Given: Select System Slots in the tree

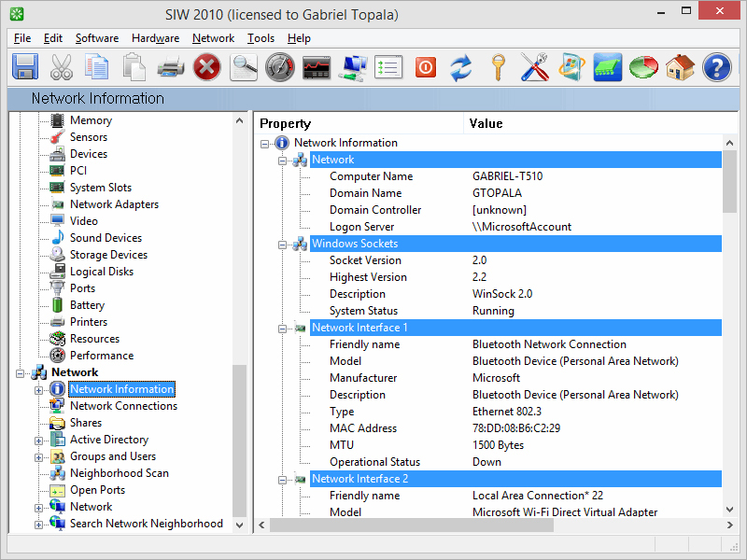Looking at the screenshot, I should [x=101, y=188].
